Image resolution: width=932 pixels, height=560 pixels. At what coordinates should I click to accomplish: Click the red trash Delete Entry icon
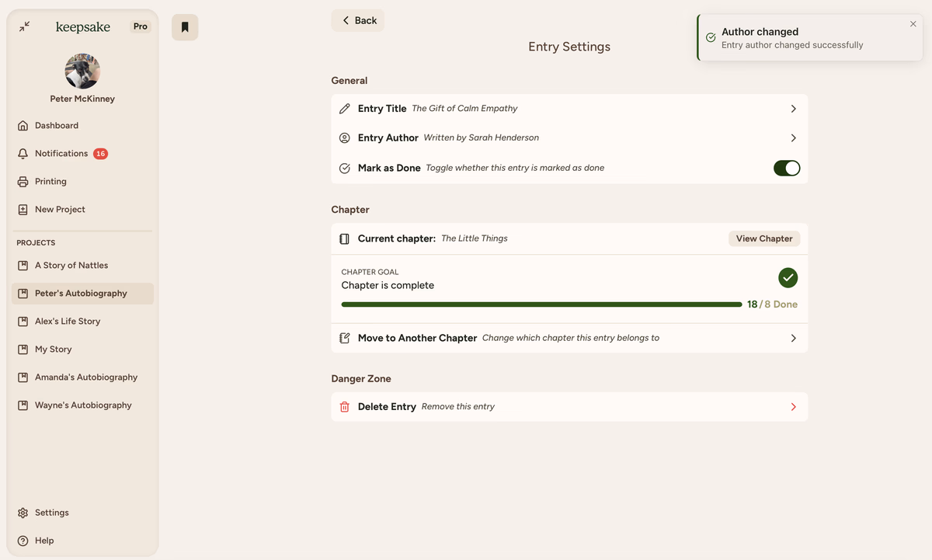(x=345, y=407)
